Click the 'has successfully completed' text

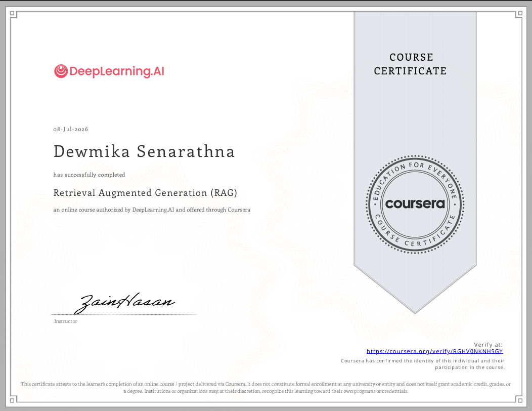89,175
